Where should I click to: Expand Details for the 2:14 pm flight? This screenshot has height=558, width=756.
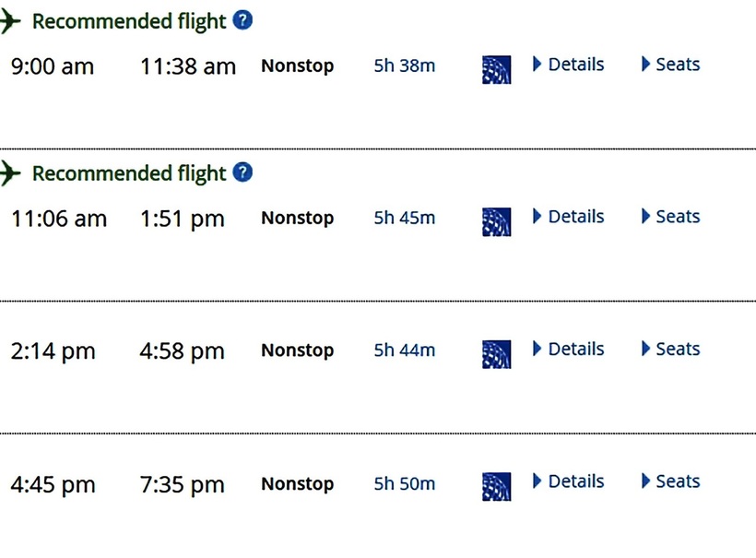569,350
